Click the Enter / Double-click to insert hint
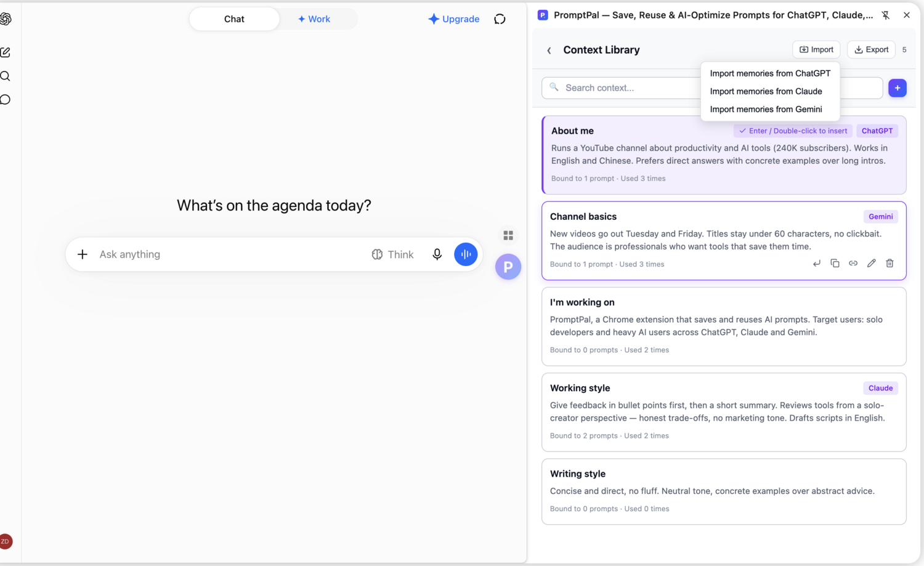Image resolution: width=924 pixels, height=566 pixels. pos(793,131)
